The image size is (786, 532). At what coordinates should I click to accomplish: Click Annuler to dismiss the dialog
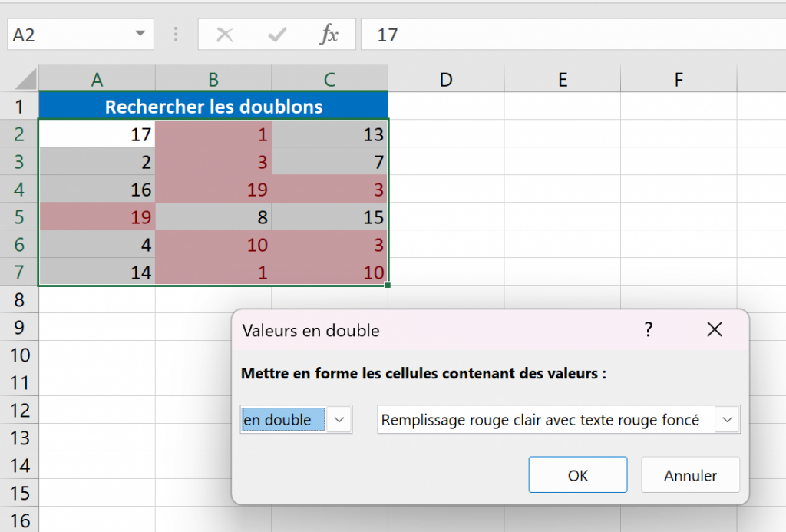690,474
